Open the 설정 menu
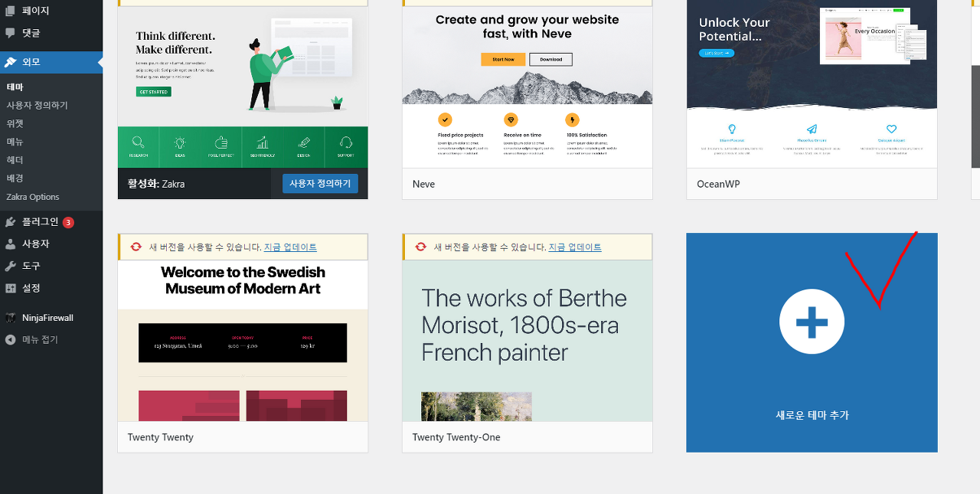Viewport: 980px width, 494px height. (x=51, y=289)
